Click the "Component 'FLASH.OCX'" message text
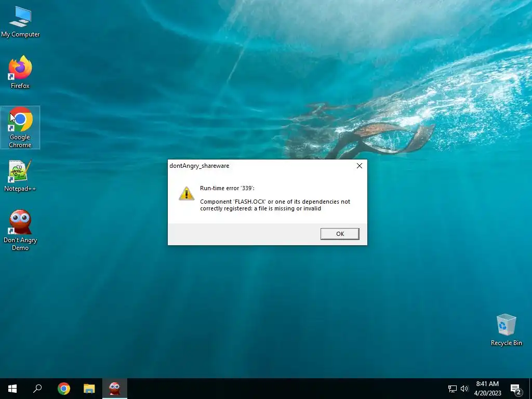The image size is (532, 399). (275, 205)
